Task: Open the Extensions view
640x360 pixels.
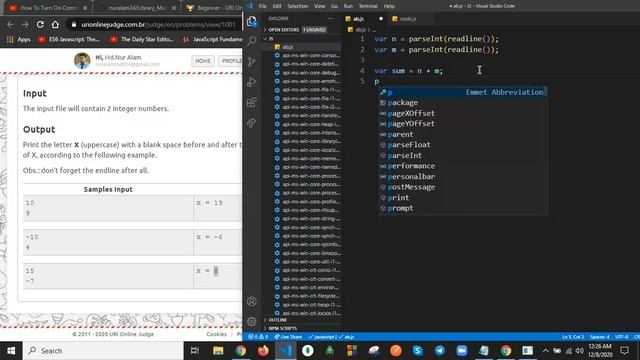Action: click(252, 102)
